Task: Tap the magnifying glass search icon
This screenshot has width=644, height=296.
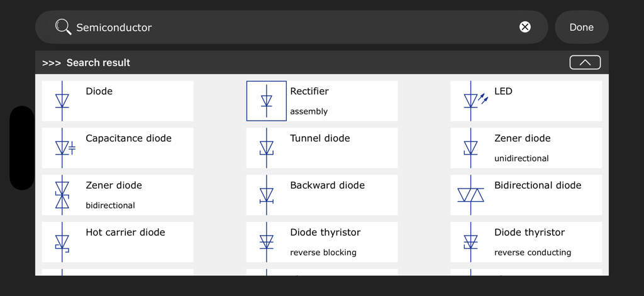Action: pos(63,27)
